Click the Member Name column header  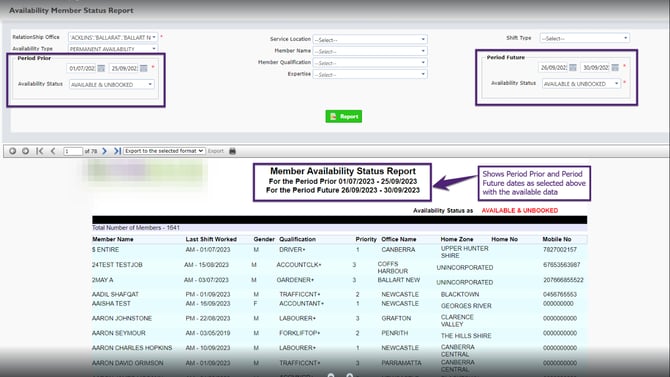pyautogui.click(x=113, y=239)
